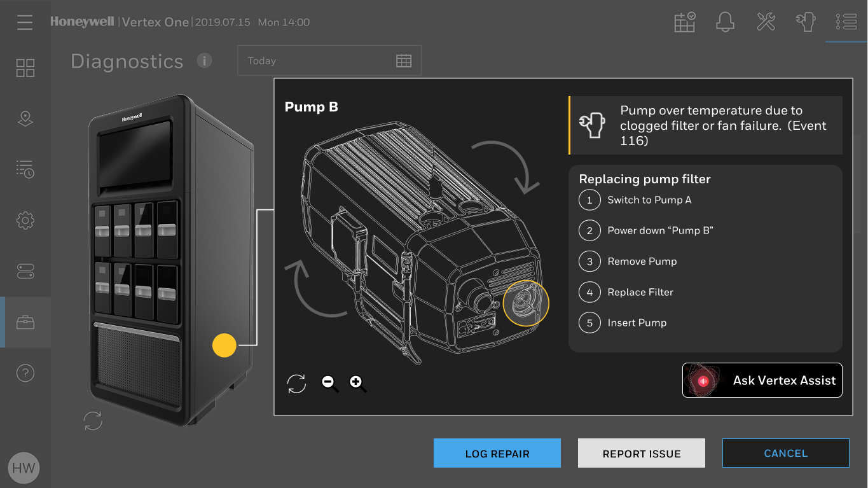
Task: Open the wrench and screwdriver maintenance icon
Action: click(766, 22)
